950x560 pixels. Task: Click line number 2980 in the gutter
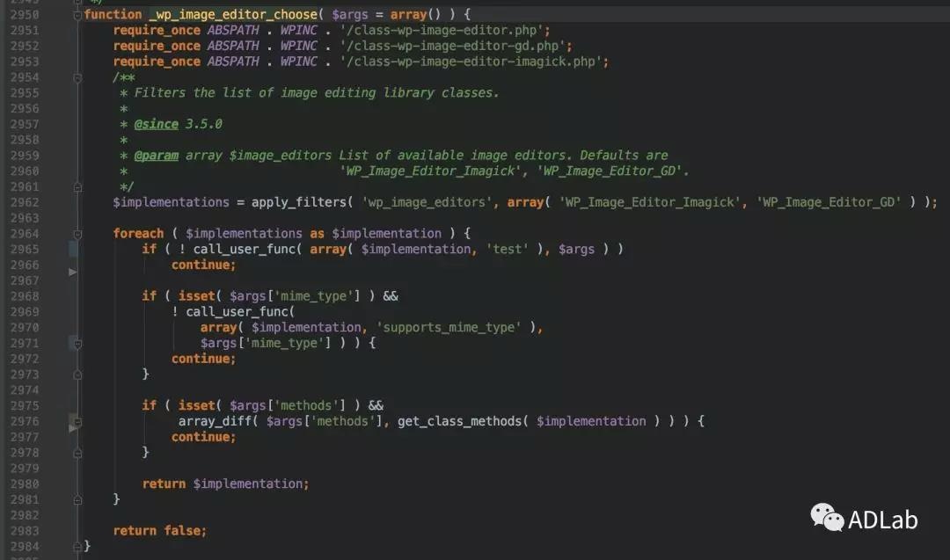tap(25, 484)
